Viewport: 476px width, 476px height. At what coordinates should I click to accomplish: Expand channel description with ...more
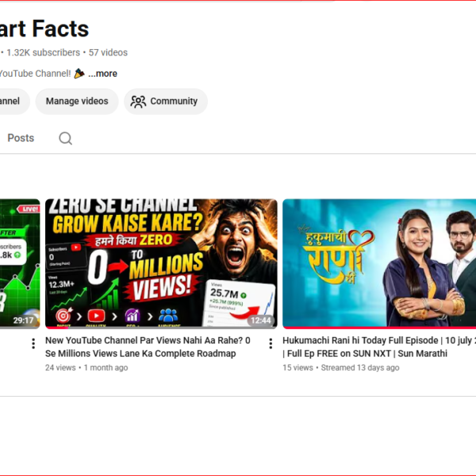click(102, 74)
